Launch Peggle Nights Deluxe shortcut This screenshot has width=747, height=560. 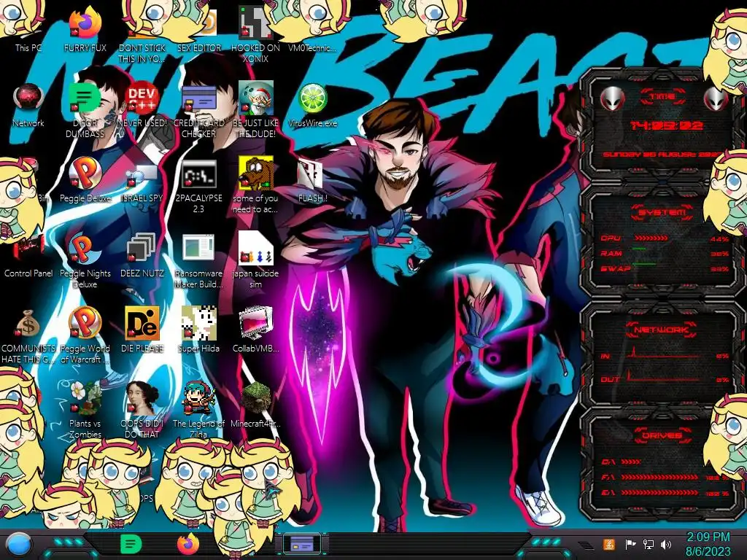point(85,261)
